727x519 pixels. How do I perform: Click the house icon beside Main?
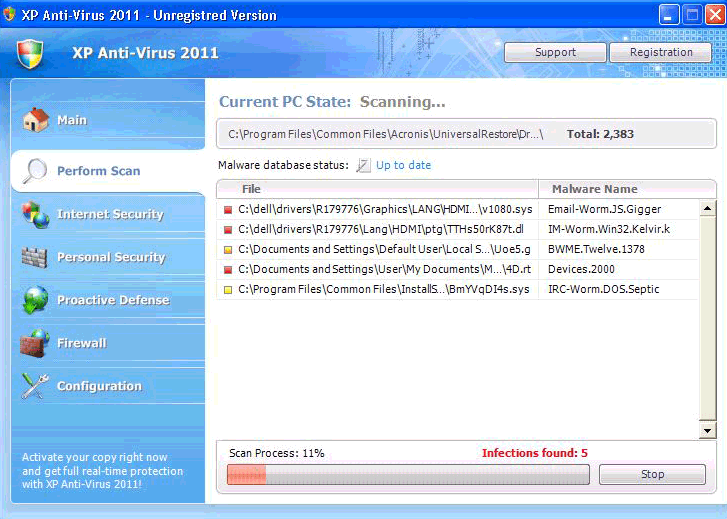[36, 120]
